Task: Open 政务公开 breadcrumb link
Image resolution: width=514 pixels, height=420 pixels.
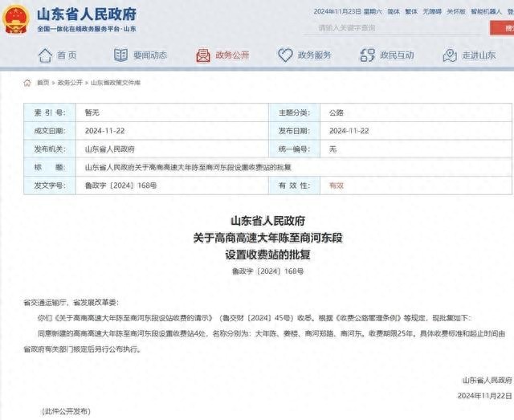Action: (70, 83)
